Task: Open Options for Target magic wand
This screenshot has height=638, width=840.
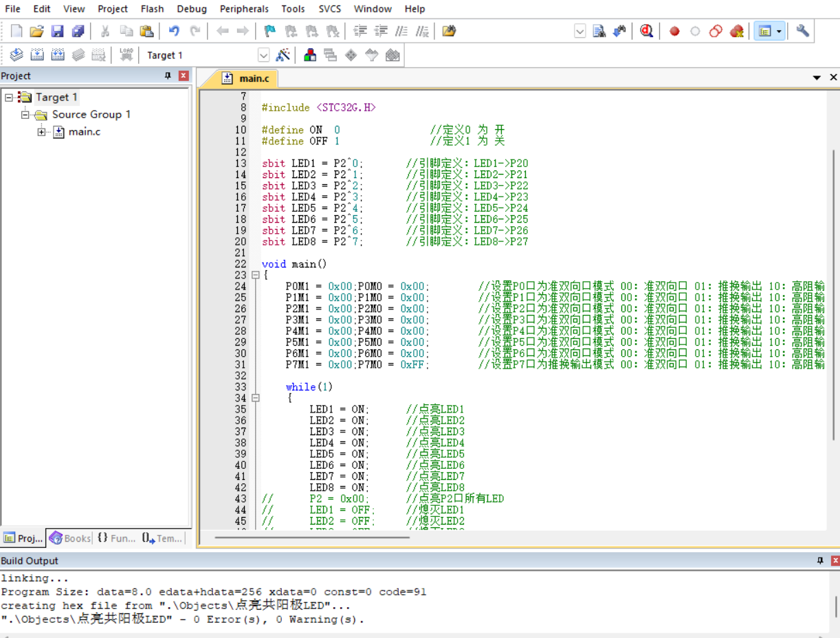Action: point(283,55)
